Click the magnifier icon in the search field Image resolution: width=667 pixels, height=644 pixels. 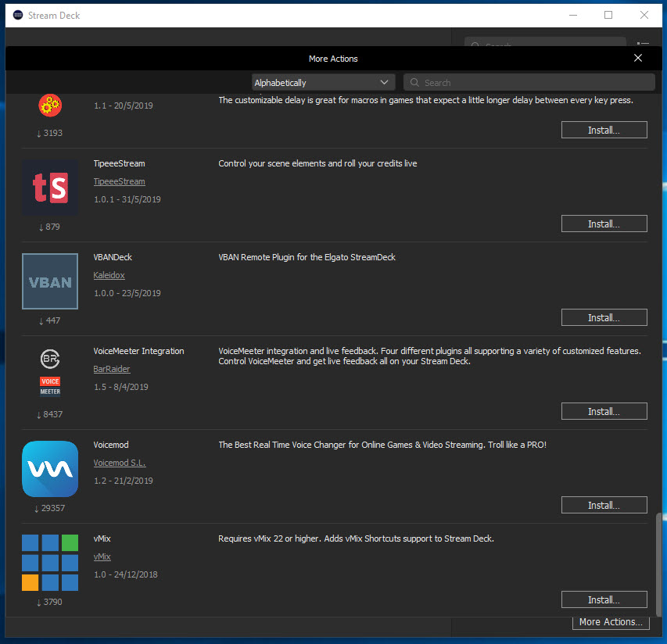[x=414, y=83]
